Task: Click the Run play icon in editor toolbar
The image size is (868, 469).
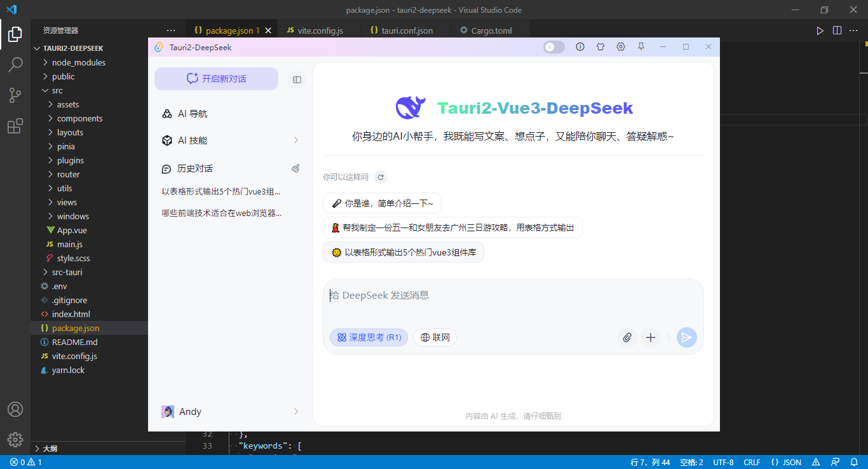Action: tap(820, 31)
